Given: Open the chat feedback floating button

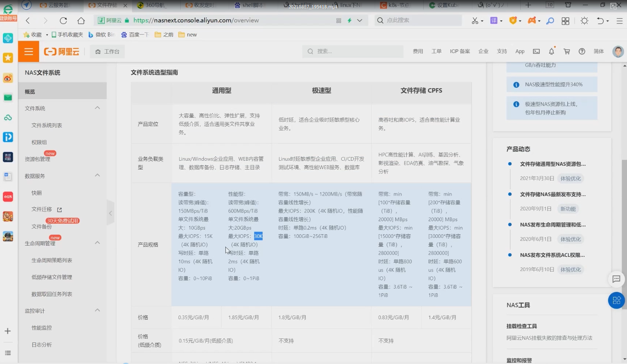Looking at the screenshot, I should [616, 279].
